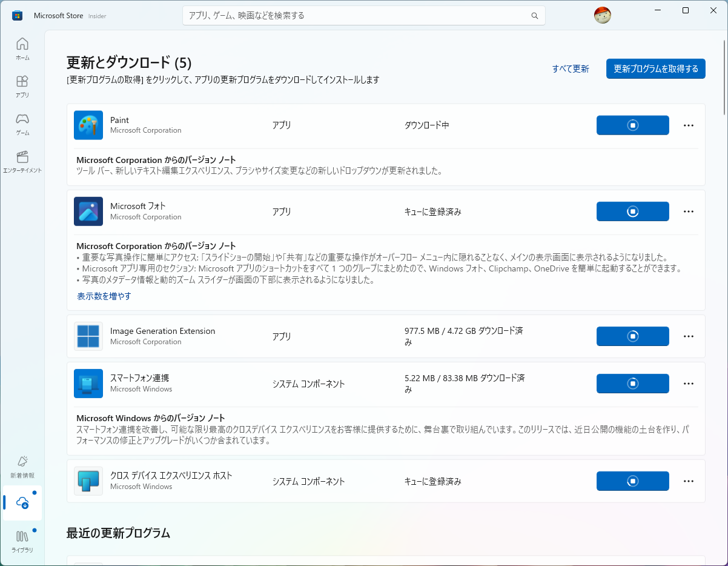Click the Microsoft Store logo
728x566 pixels.
point(16,15)
